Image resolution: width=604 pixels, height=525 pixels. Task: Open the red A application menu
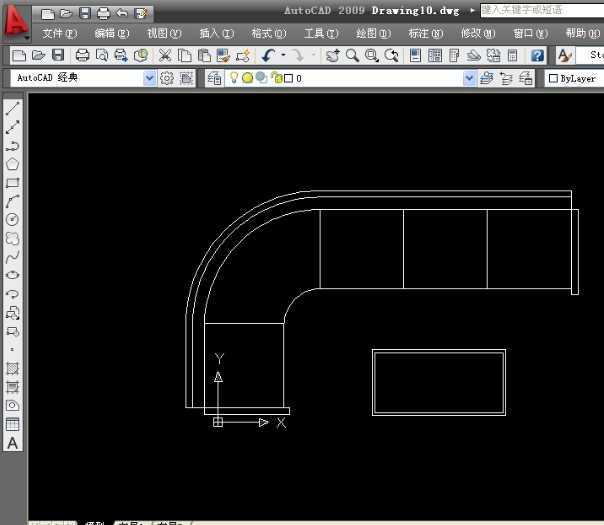16,21
